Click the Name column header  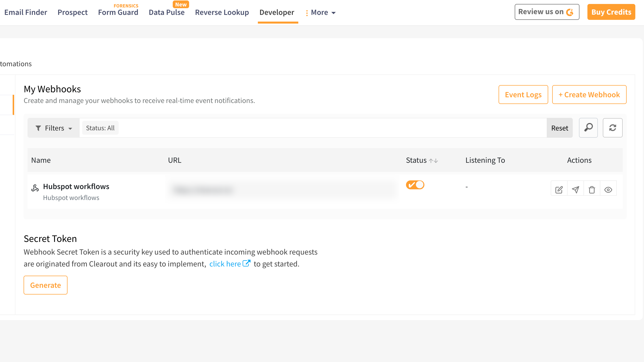pos(41,160)
